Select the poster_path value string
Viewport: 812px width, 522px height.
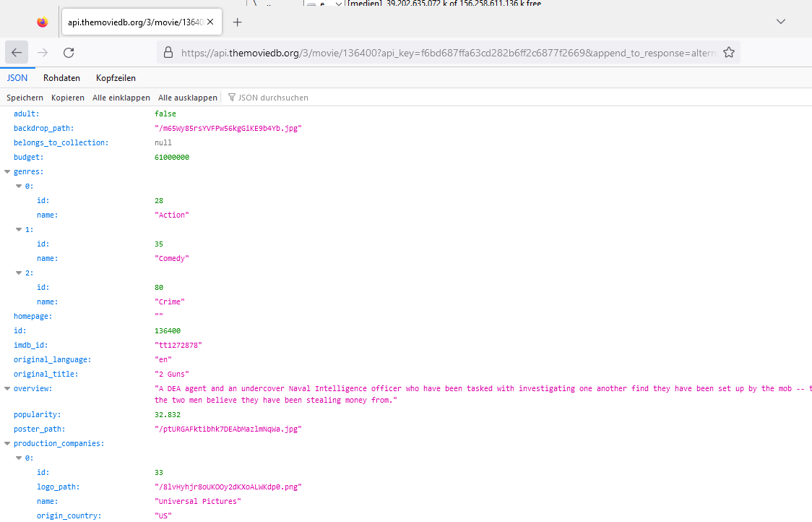(x=228, y=429)
